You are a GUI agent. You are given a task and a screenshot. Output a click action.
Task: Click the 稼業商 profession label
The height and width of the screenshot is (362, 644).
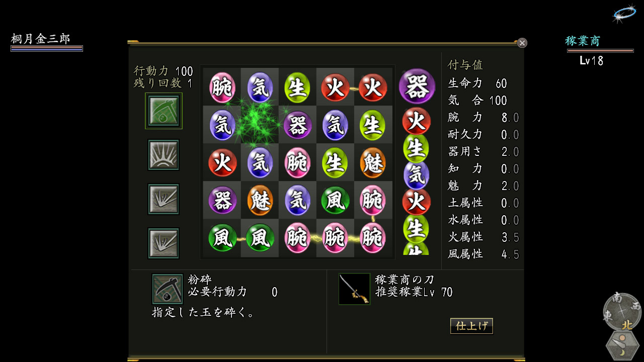coord(583,41)
